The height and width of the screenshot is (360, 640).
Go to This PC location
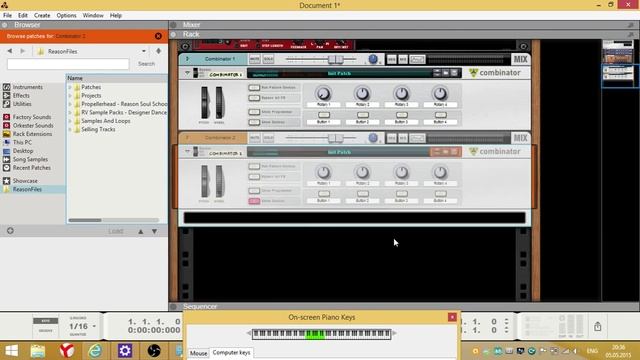pos(22,142)
